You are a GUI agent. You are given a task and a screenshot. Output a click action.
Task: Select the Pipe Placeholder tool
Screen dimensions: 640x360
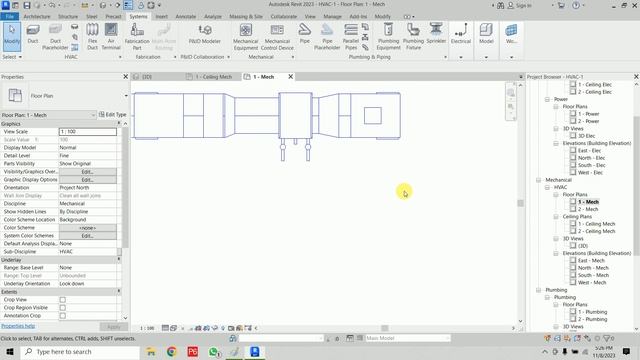pyautogui.click(x=327, y=37)
